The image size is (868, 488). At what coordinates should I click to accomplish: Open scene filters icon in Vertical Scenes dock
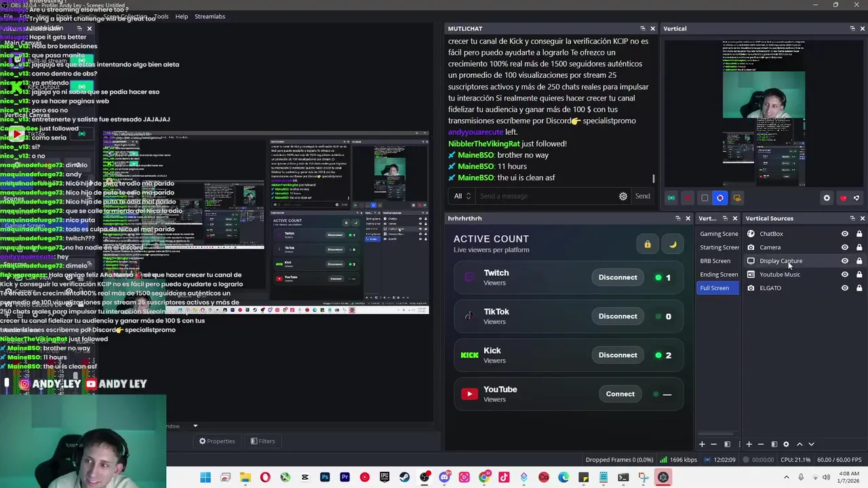[727, 444]
